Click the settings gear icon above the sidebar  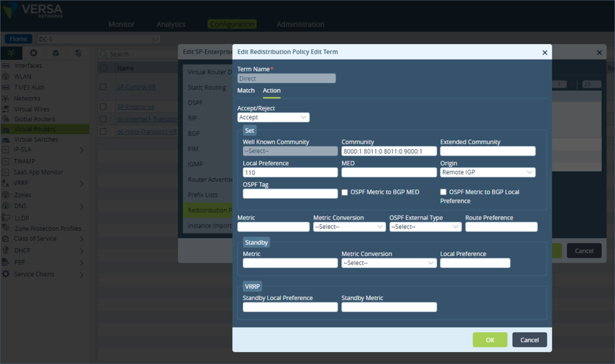pos(33,53)
